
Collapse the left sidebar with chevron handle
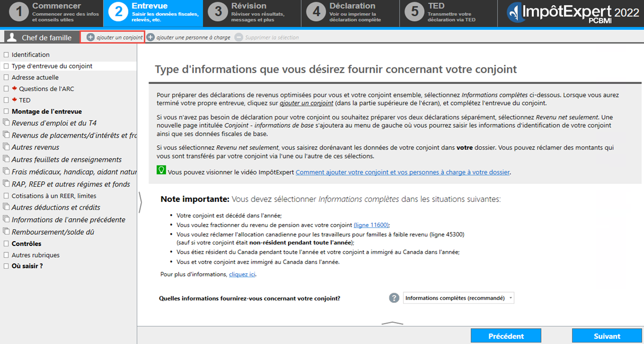140,202
